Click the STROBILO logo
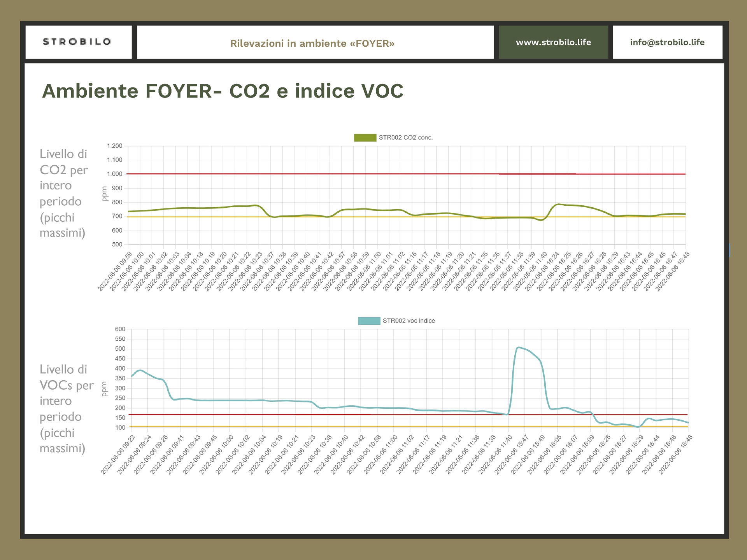The height and width of the screenshot is (560, 747). pyautogui.click(x=77, y=42)
